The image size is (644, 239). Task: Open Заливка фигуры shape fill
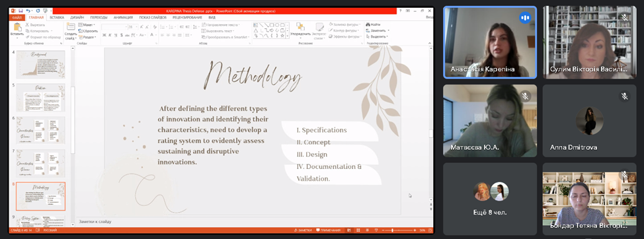coord(345,24)
